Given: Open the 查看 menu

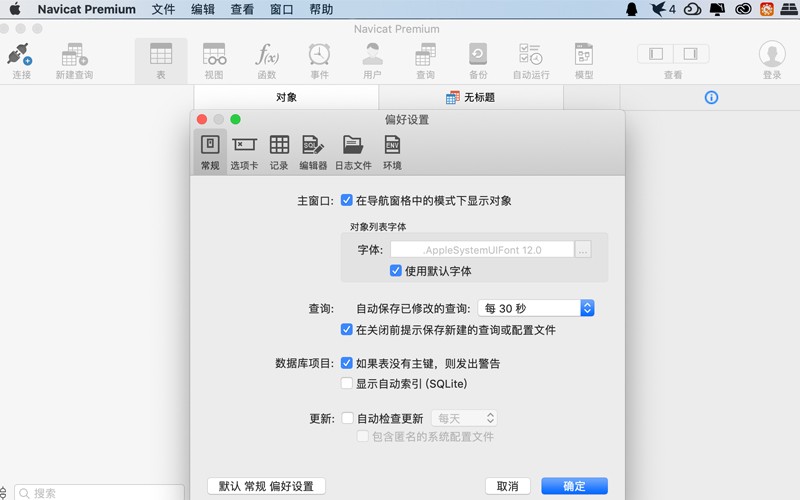Looking at the screenshot, I should click(242, 9).
